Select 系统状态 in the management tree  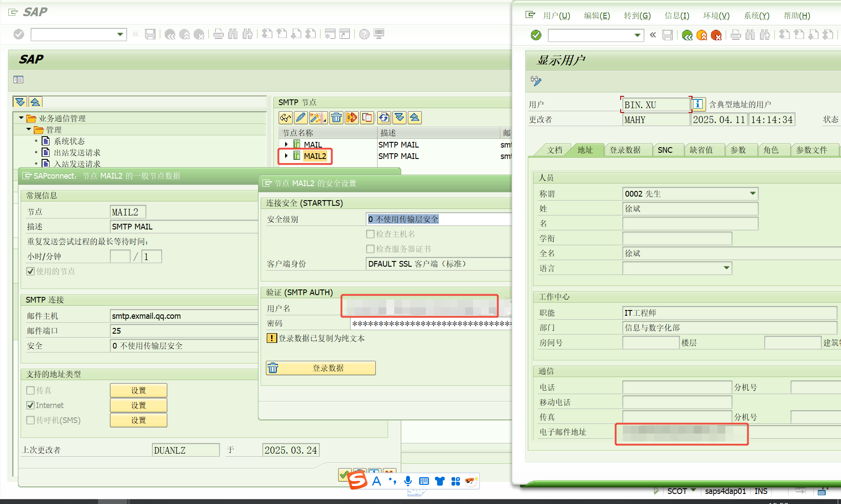[69, 141]
